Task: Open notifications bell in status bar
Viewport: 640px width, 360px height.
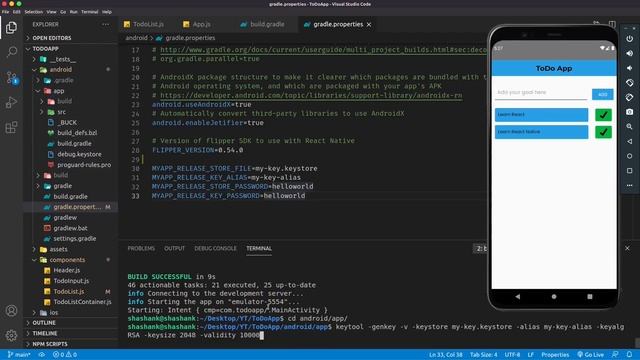Action: pyautogui.click(x=629, y=355)
